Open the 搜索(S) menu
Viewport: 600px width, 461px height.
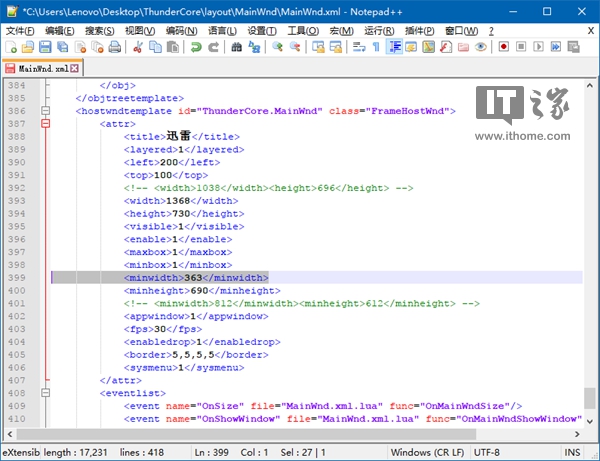99,31
